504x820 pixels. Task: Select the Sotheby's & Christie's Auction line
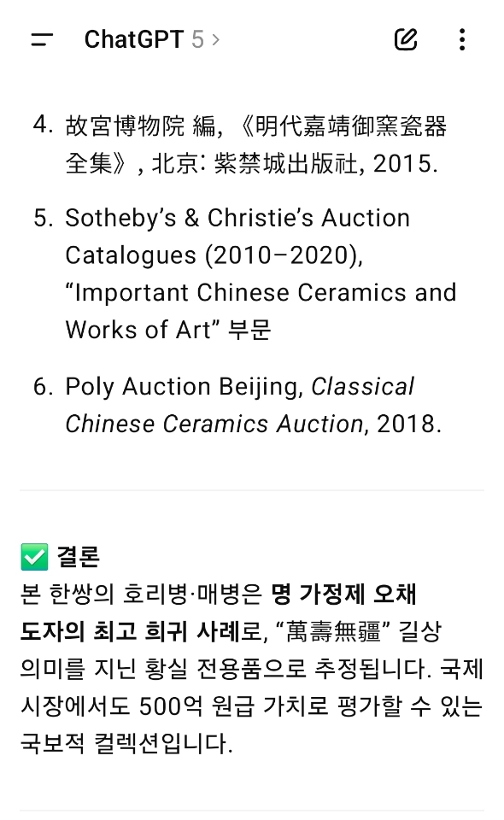click(237, 218)
